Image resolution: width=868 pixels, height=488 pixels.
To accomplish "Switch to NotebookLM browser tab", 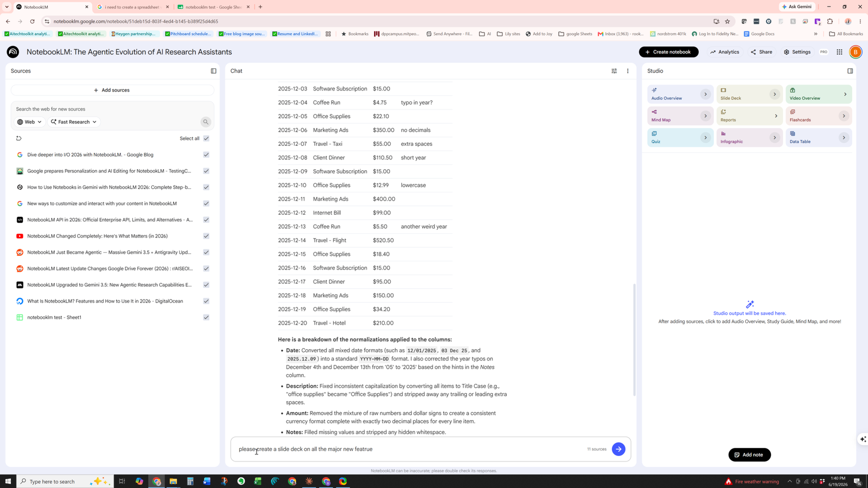I will point(52,7).
